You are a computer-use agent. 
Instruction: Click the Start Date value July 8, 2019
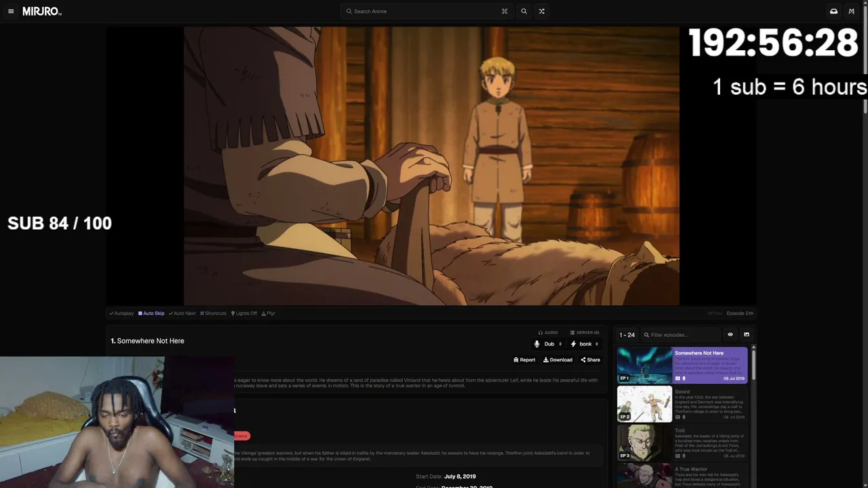(x=460, y=476)
